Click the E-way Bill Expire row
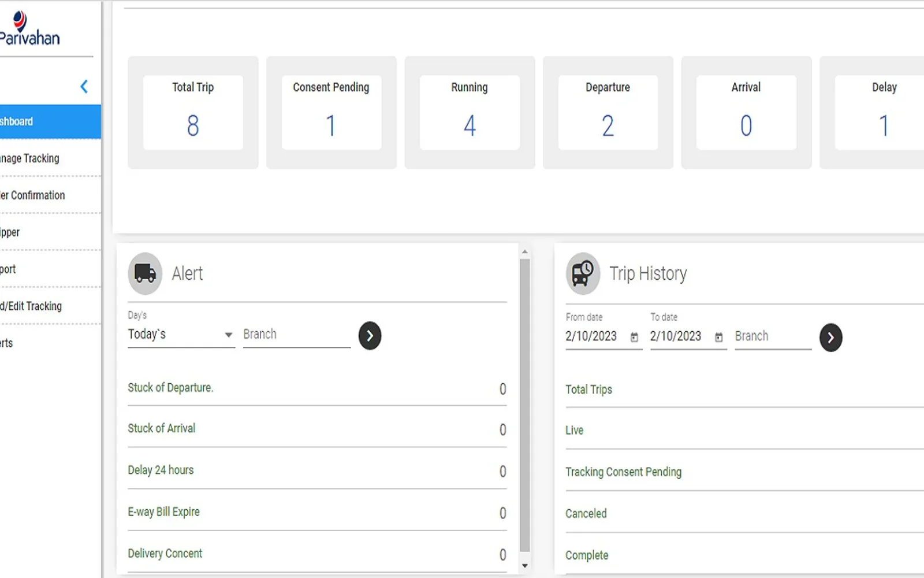Image resolution: width=924 pixels, height=578 pixels. (317, 512)
